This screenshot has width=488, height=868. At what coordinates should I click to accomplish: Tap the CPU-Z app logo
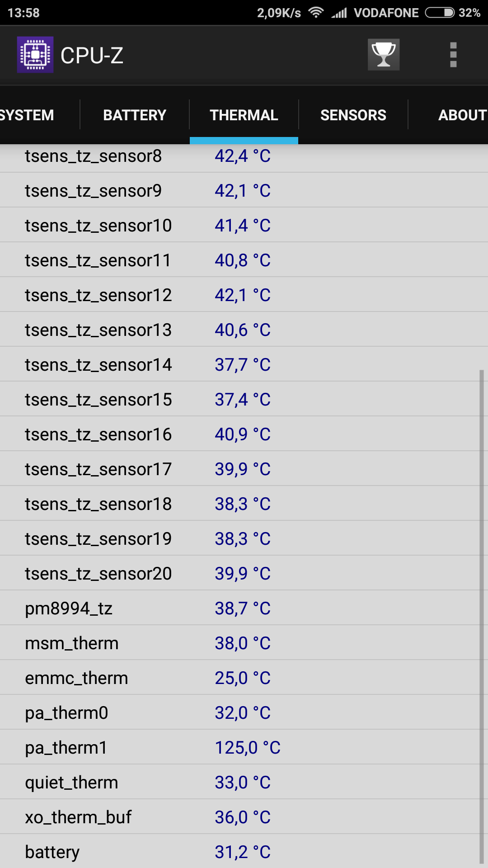pos(35,55)
